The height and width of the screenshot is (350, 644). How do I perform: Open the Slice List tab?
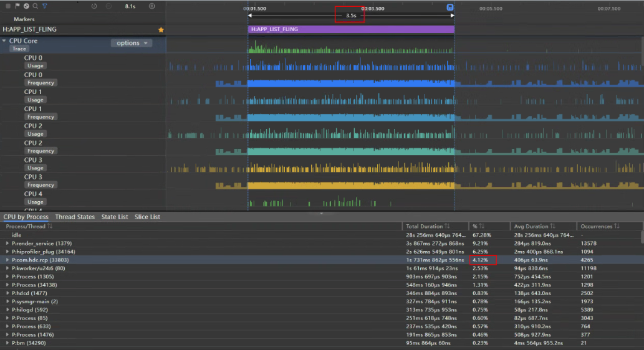click(x=148, y=217)
